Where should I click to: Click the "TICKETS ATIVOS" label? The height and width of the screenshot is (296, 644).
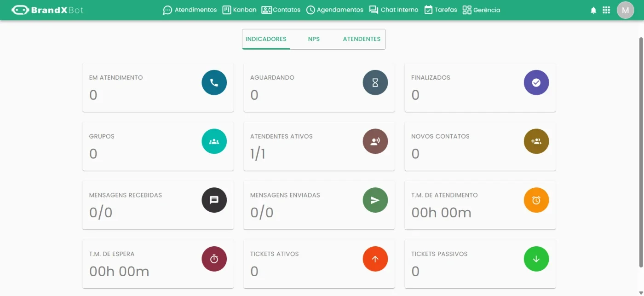point(275,254)
